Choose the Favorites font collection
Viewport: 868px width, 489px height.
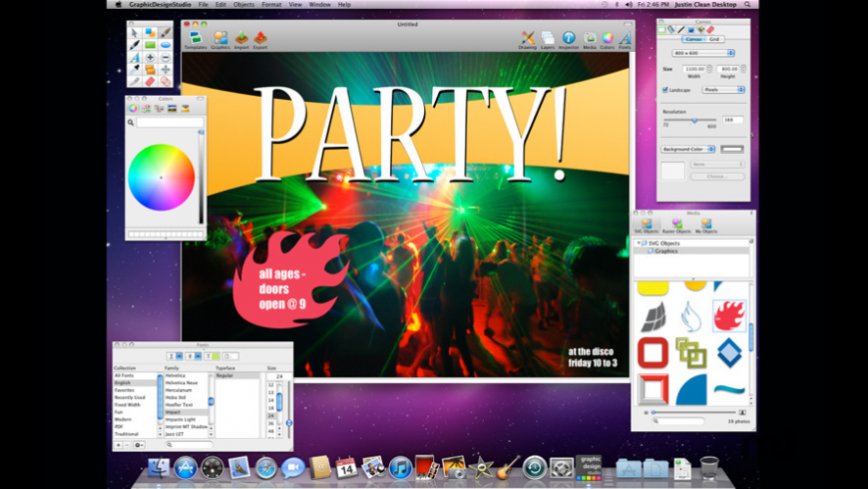pyautogui.click(x=125, y=390)
